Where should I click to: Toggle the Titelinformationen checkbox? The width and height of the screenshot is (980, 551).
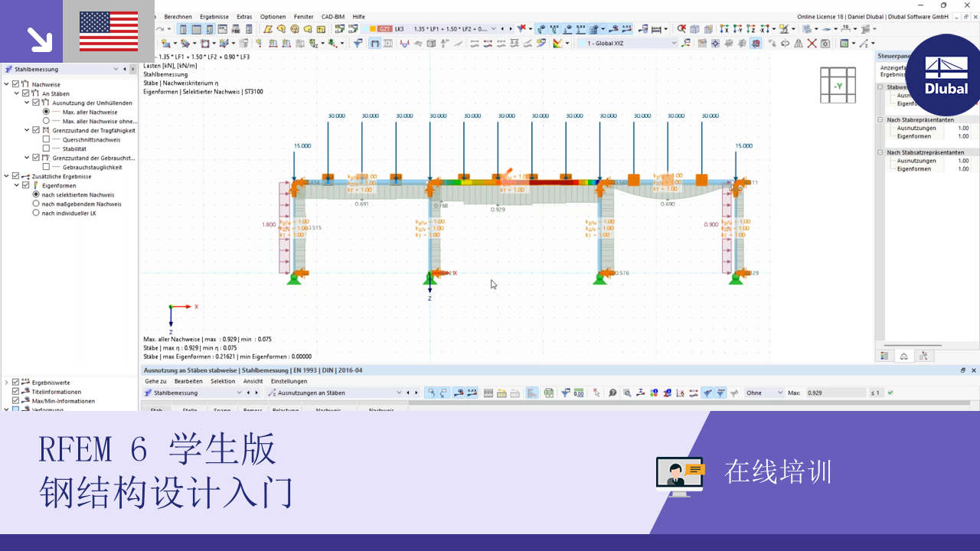15,391
